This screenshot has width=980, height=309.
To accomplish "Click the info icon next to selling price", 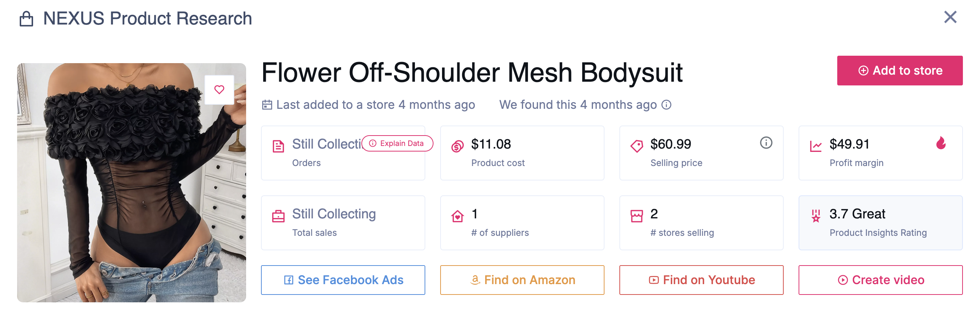I will coord(765,144).
